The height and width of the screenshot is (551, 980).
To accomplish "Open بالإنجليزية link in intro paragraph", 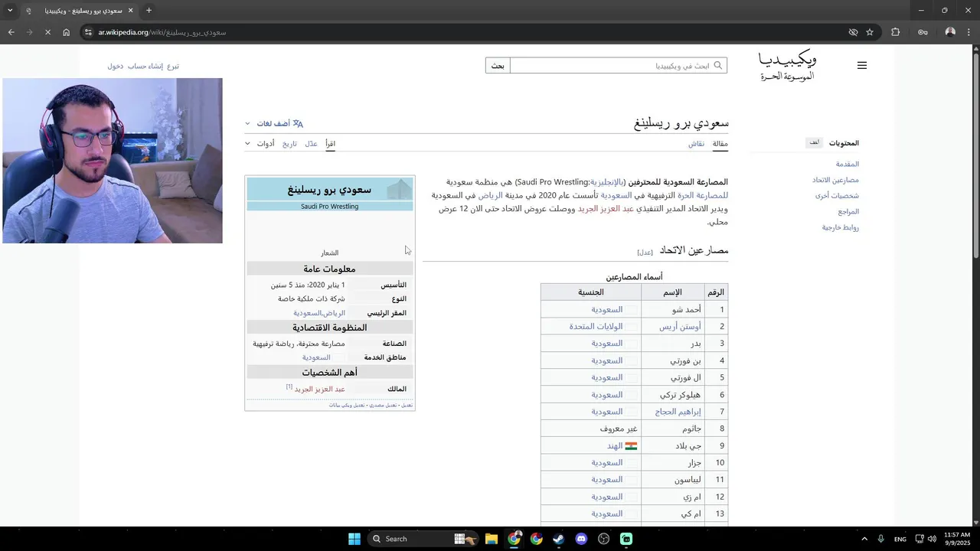I will point(606,182).
